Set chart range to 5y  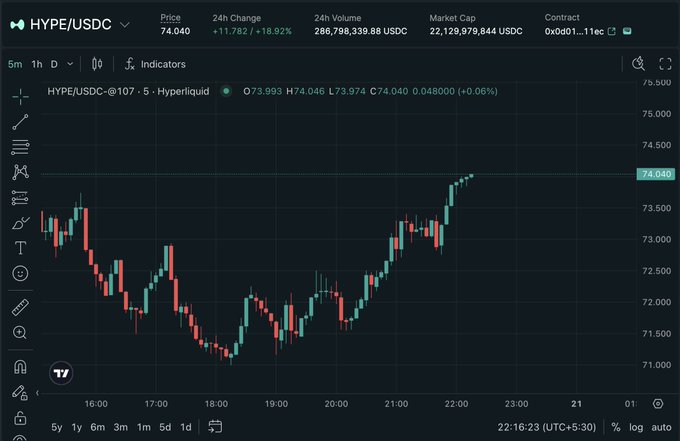pos(57,427)
